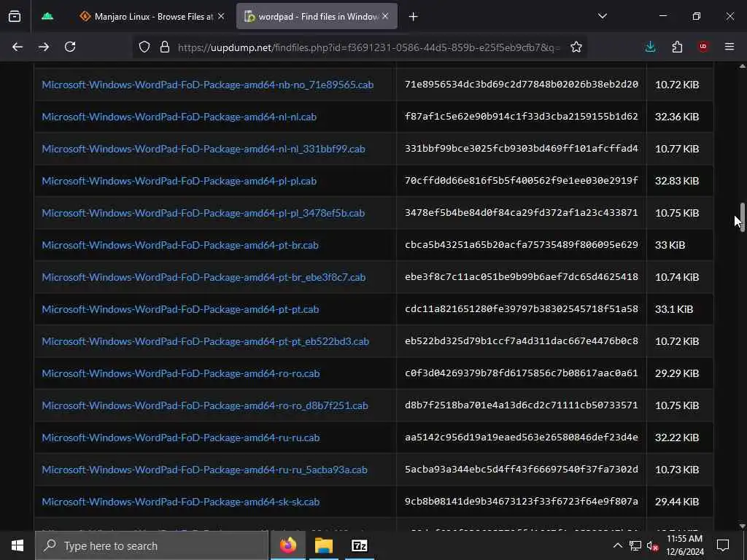This screenshot has width=747, height=560.
Task: Select hash starting f87af1c5e62e
Action: point(521,116)
